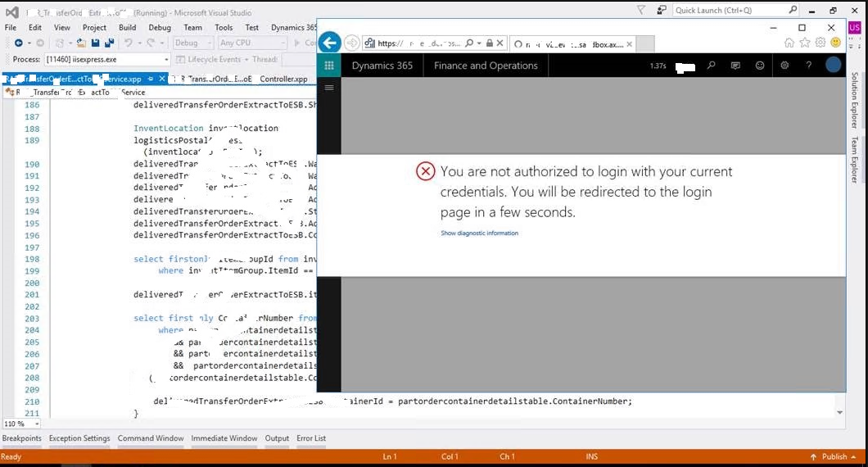Open the Dynamics 365 messages icon
The image size is (868, 467).
click(735, 66)
